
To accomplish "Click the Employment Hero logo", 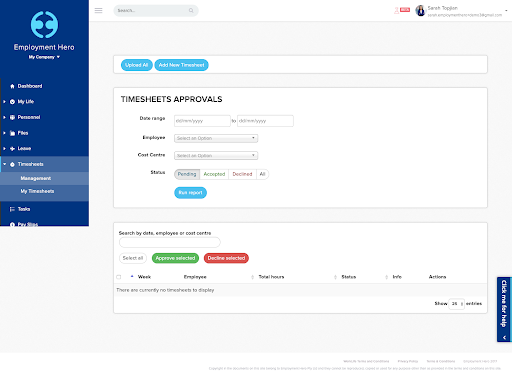I will [44, 25].
